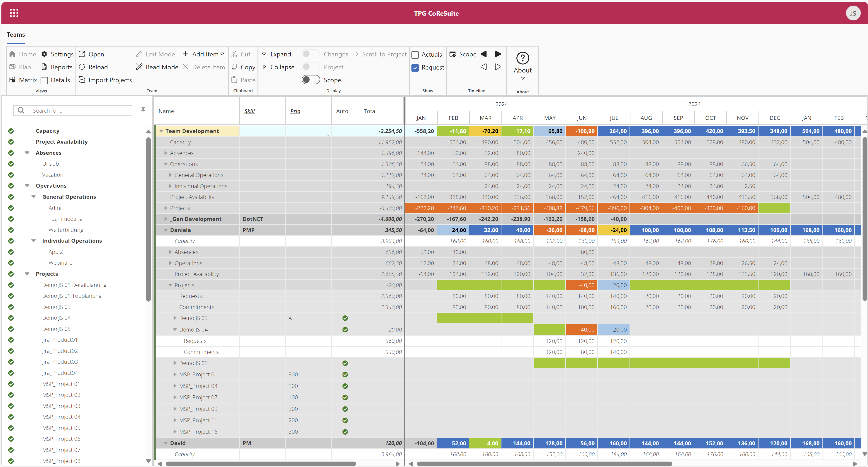This screenshot has height=467, width=868.
Task: Select the Teams tab
Action: click(16, 35)
